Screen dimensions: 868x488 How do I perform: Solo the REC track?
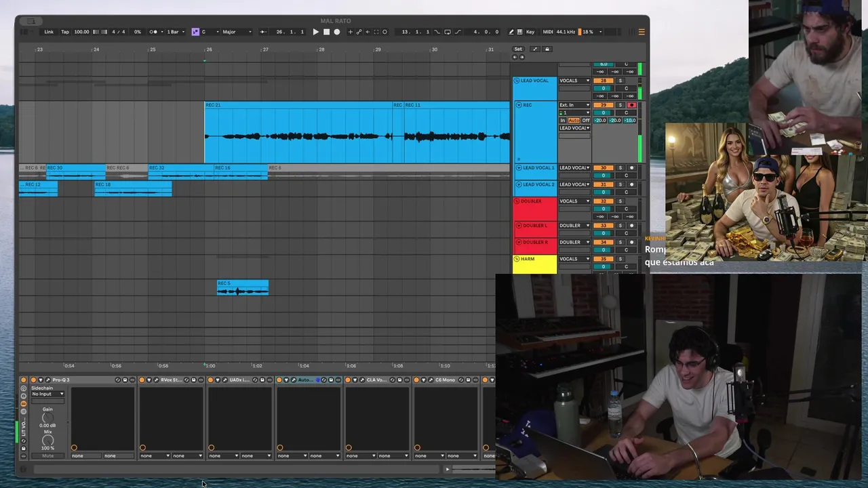coord(620,105)
